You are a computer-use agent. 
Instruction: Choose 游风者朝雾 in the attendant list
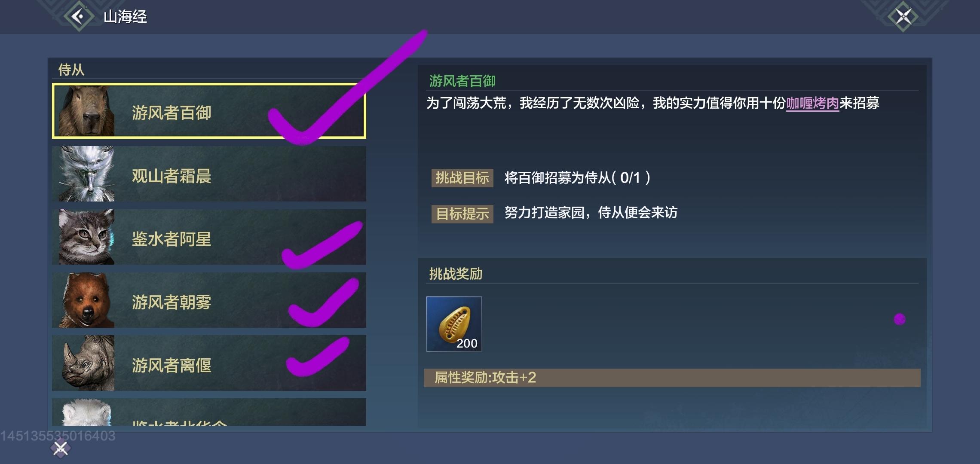pos(209,300)
